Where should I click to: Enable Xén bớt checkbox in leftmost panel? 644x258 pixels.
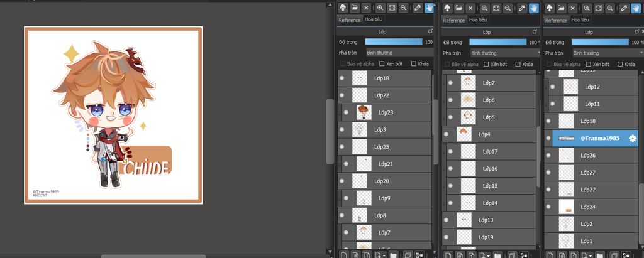pos(382,63)
